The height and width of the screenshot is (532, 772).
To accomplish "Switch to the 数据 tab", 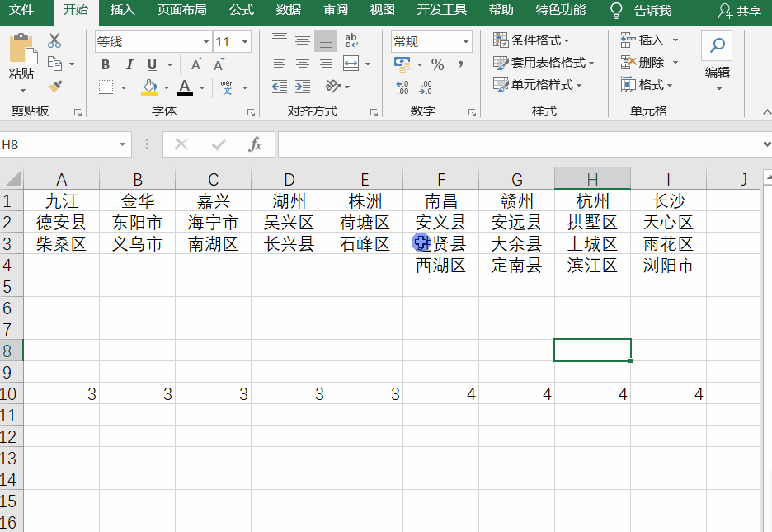I will point(289,10).
